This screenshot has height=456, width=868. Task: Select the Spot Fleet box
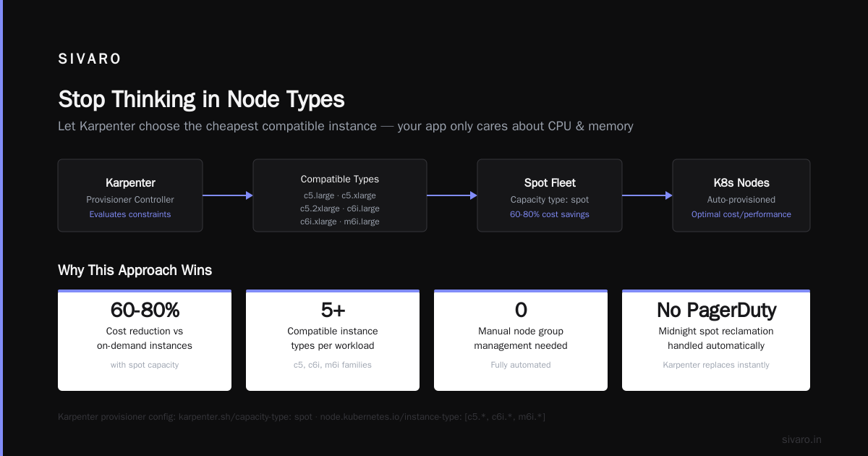click(550, 195)
